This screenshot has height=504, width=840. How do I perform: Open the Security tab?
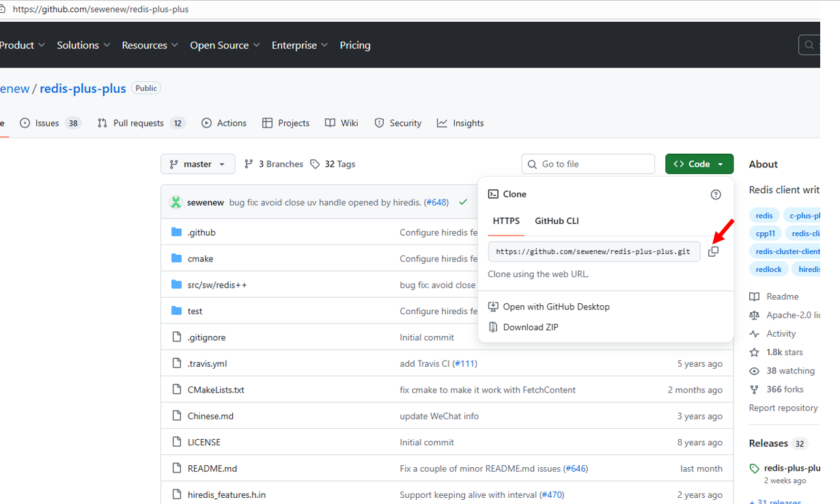tap(398, 123)
